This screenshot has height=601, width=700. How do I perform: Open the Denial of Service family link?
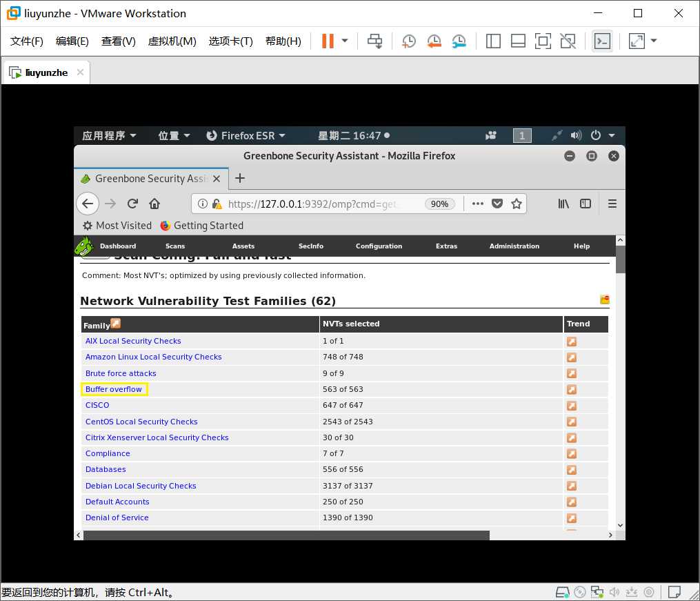[117, 518]
